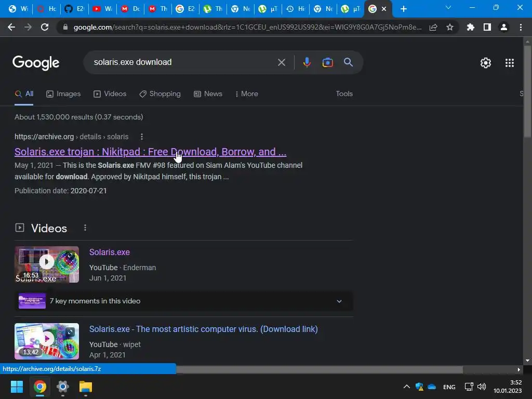Filter results by Shopping
This screenshot has width=532, height=399.
160,94
